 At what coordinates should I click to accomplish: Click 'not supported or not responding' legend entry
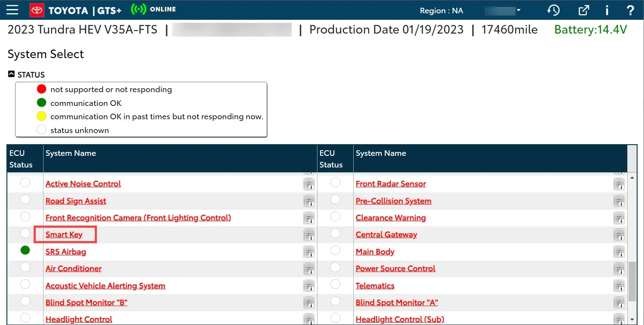click(x=111, y=90)
